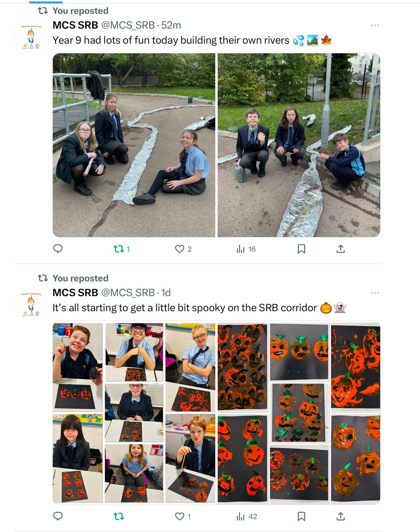This screenshot has height=532, width=420.
Task: View analytics showing 42 views
Action: pyautogui.click(x=247, y=516)
